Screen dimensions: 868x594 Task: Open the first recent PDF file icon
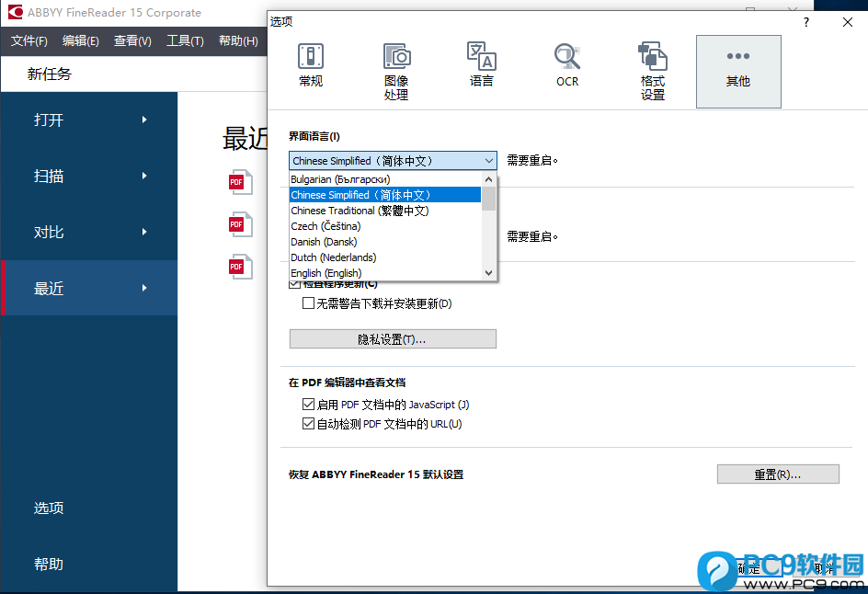click(241, 182)
